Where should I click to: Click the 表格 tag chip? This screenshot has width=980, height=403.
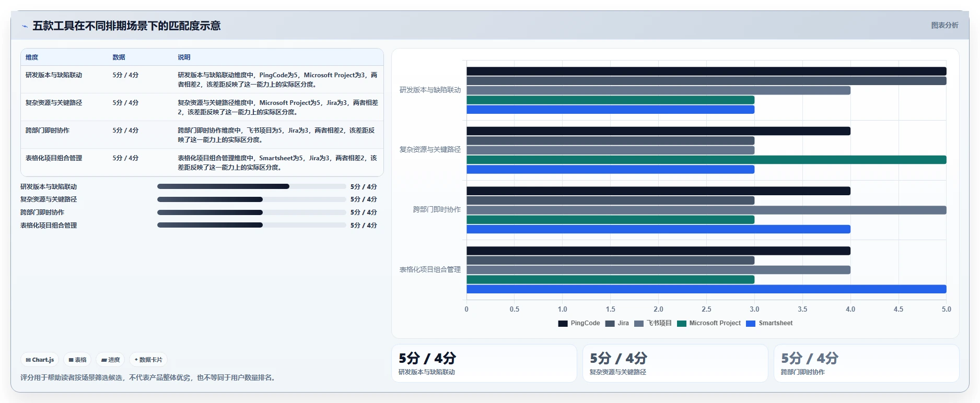click(x=77, y=360)
